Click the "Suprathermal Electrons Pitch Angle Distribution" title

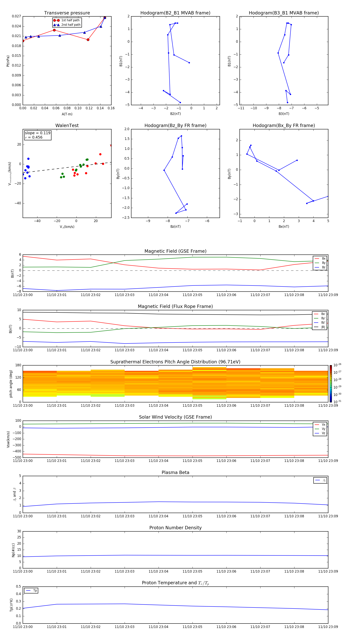click(x=175, y=362)
